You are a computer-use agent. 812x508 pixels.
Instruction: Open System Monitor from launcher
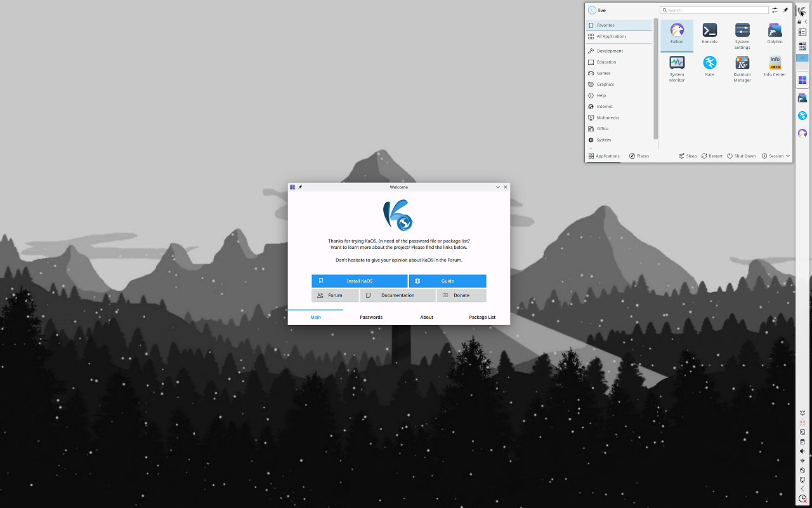(677, 69)
